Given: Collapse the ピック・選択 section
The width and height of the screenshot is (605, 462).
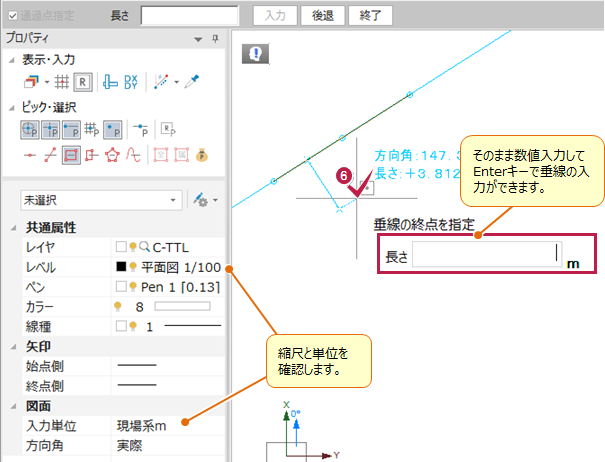Looking at the screenshot, I should point(11,106).
